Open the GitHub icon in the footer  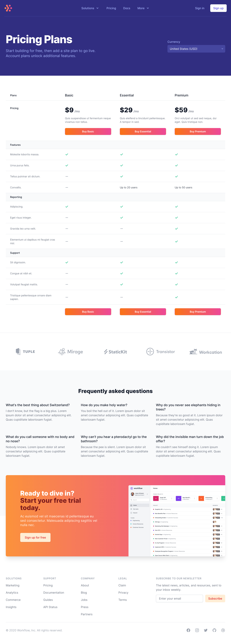pos(214,630)
